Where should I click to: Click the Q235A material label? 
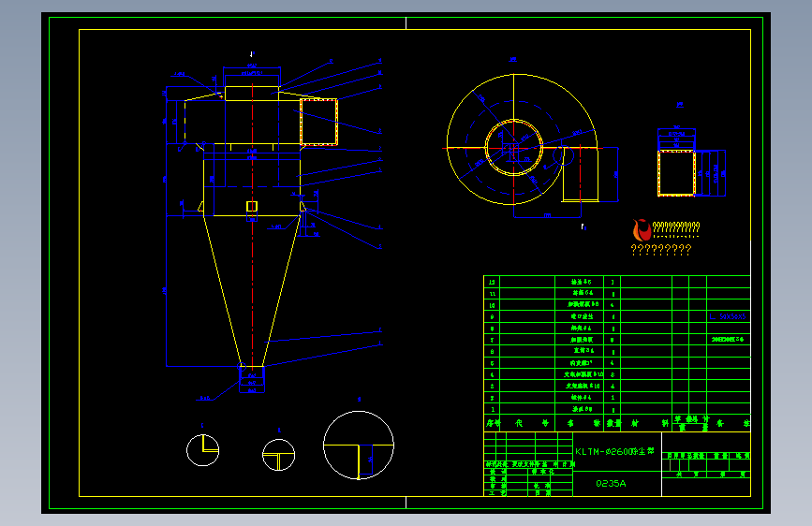pos(611,484)
